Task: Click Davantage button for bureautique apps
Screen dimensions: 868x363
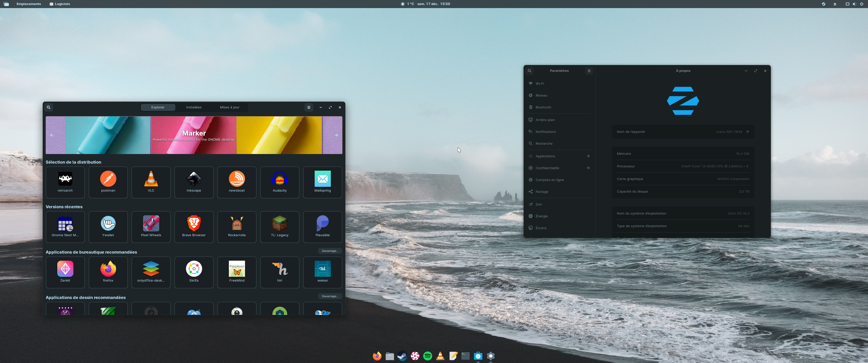Action: click(x=330, y=251)
